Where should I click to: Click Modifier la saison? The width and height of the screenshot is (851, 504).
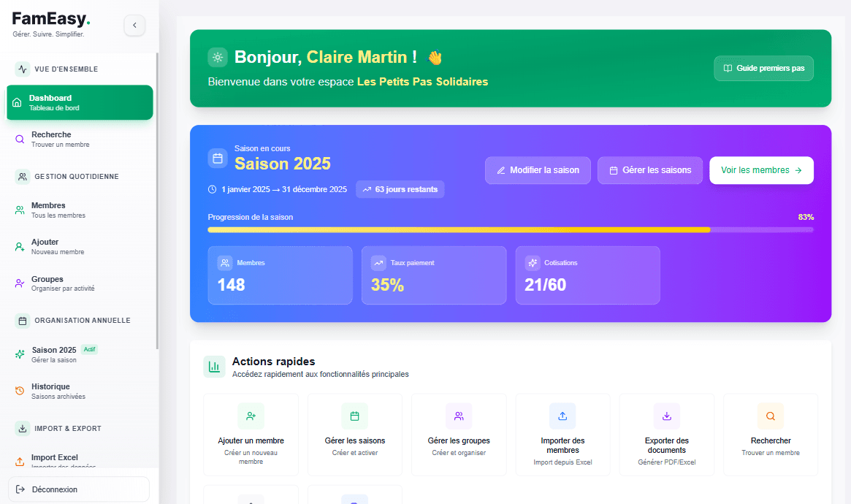pyautogui.click(x=538, y=170)
